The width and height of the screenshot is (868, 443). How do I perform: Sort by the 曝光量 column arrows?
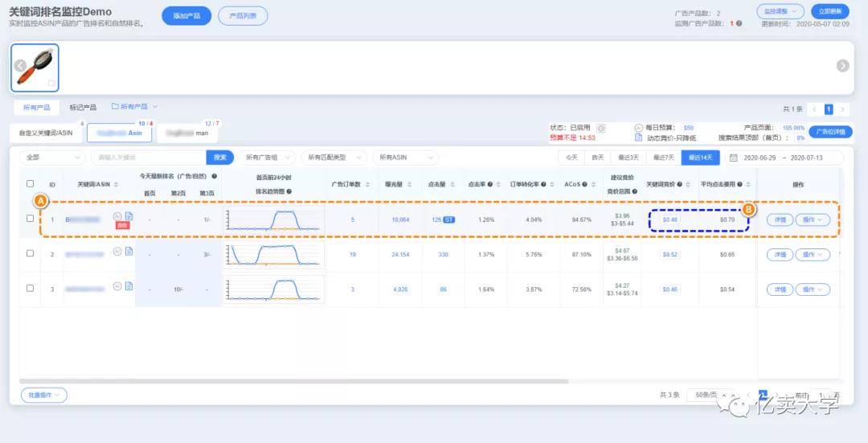pyautogui.click(x=410, y=184)
